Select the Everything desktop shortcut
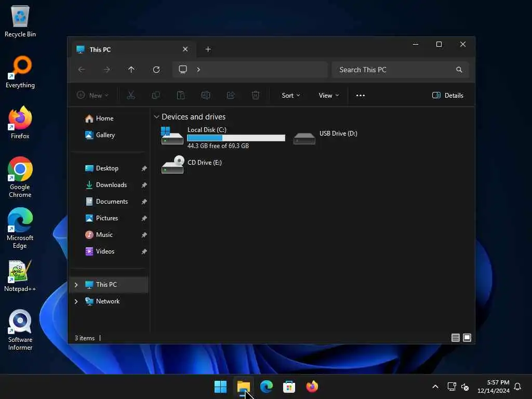This screenshot has height=399, width=532. (x=20, y=72)
